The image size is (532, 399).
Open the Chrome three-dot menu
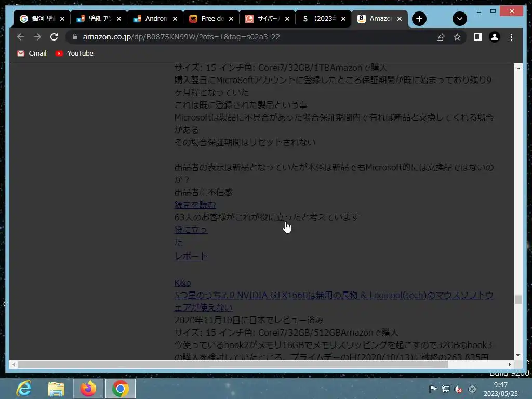pos(511,37)
